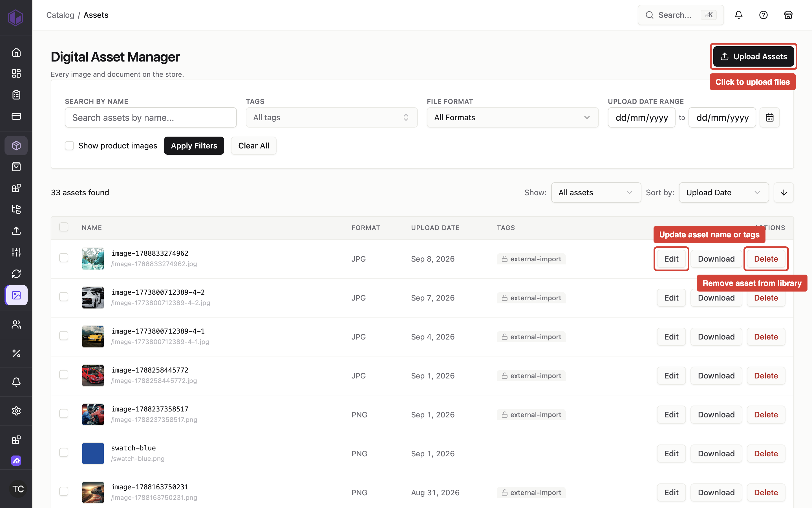Open the customers people icon in sidebar

click(16, 324)
